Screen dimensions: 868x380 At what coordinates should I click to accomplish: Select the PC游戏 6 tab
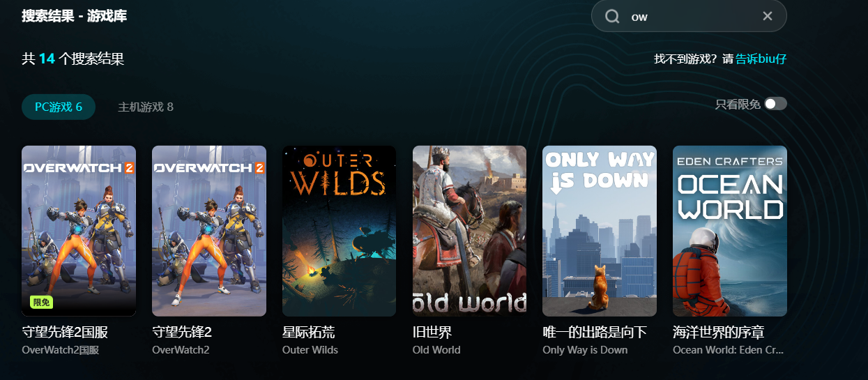tap(59, 107)
